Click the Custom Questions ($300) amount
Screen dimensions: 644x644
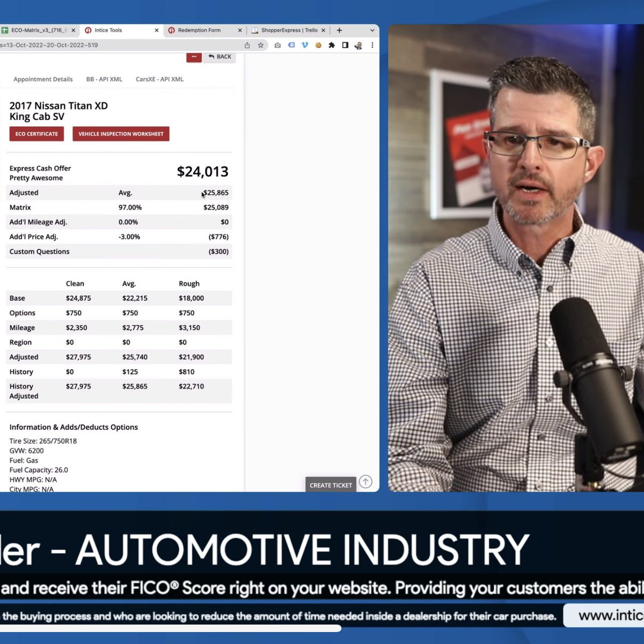click(218, 251)
